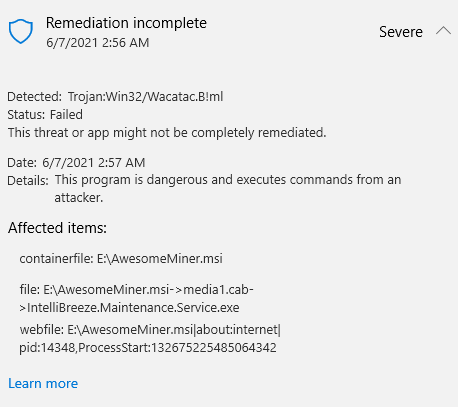Click the Status: Failed text

point(45,115)
